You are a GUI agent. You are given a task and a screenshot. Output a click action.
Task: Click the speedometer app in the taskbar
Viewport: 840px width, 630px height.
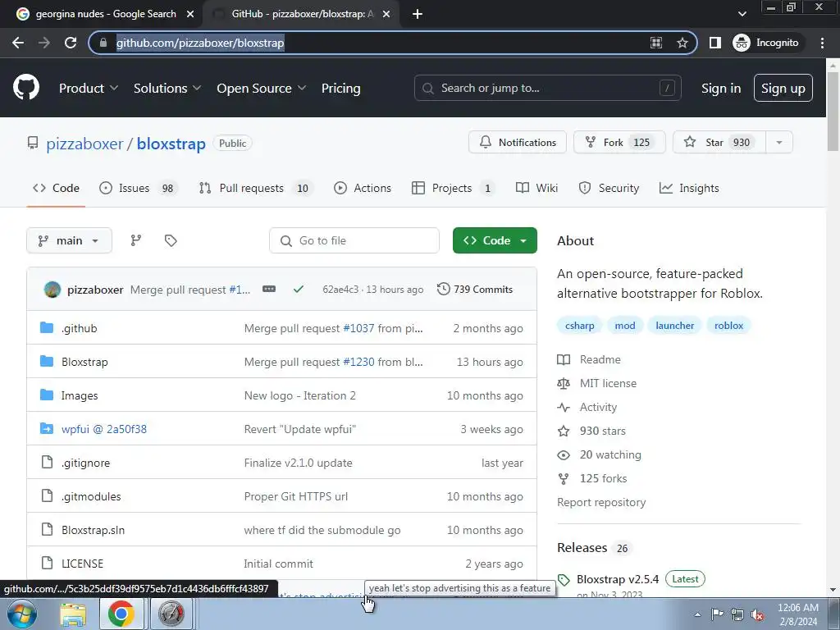click(x=171, y=614)
